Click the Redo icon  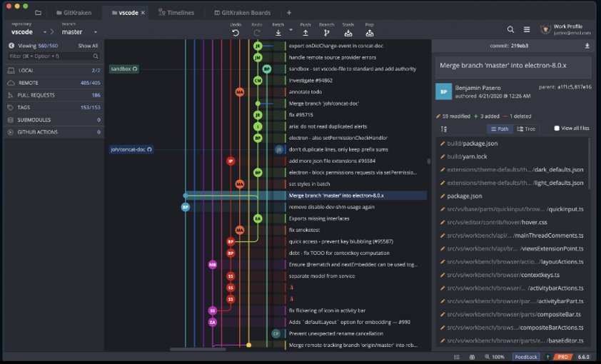tap(257, 33)
